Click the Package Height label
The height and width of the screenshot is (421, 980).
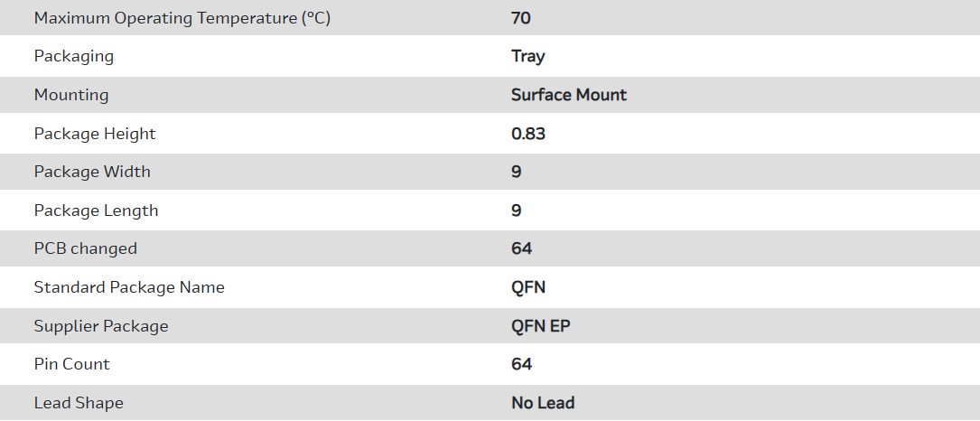(x=95, y=134)
